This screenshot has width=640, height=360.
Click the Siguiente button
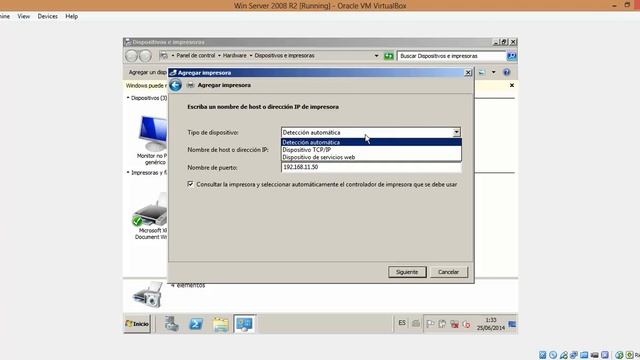[407, 272]
